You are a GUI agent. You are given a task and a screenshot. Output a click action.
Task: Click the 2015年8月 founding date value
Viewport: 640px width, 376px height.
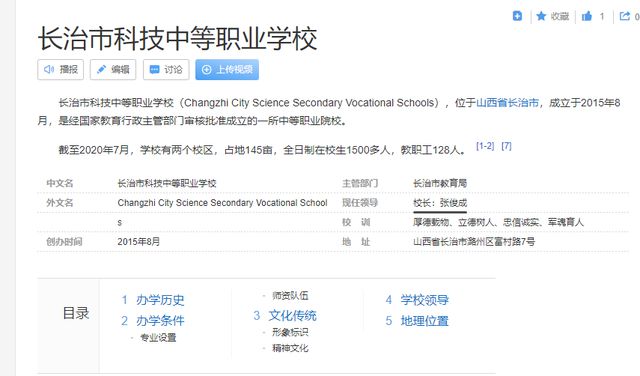(139, 242)
